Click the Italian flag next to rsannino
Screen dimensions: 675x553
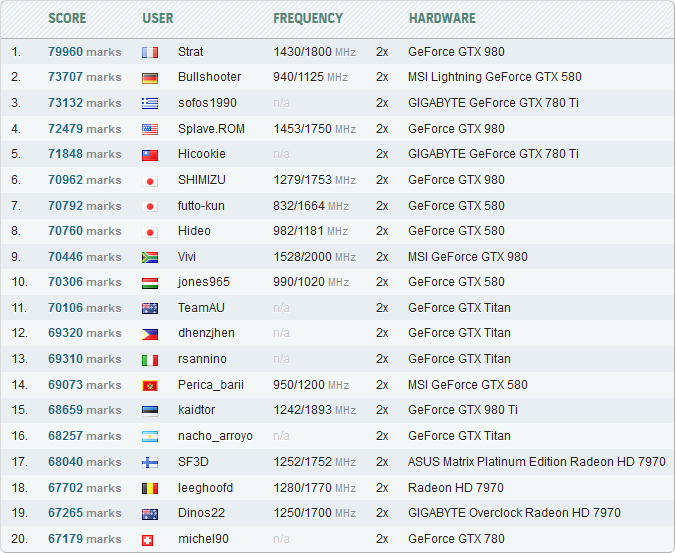[x=150, y=359]
